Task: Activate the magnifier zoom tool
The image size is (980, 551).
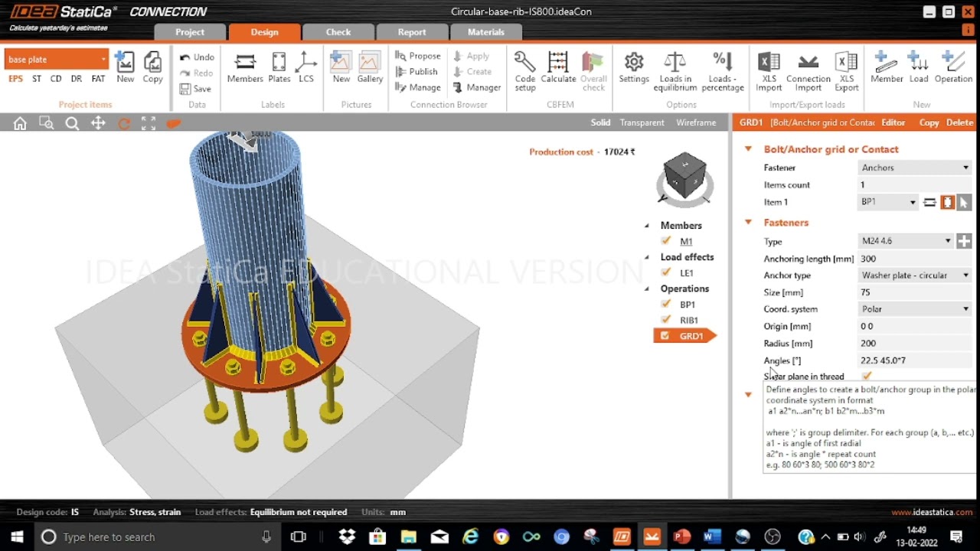Action: pyautogui.click(x=72, y=123)
